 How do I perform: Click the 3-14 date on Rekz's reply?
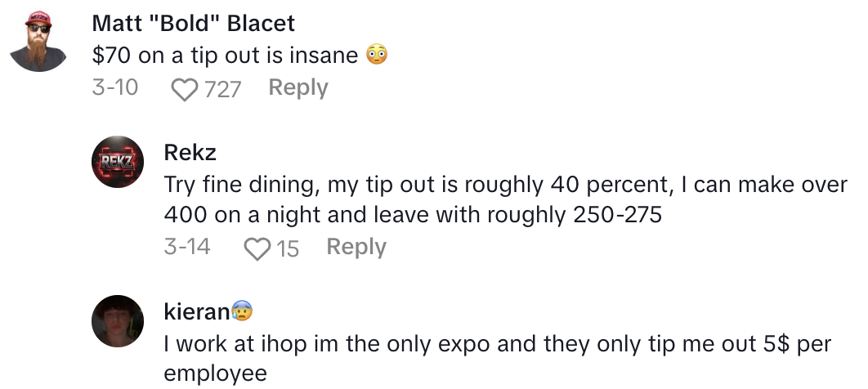[x=187, y=248]
